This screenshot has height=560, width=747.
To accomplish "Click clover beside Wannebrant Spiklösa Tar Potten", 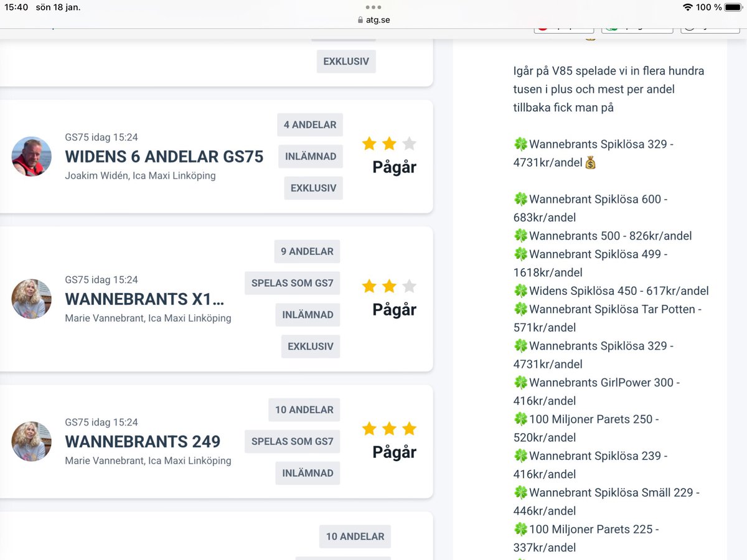I will coord(520,309).
